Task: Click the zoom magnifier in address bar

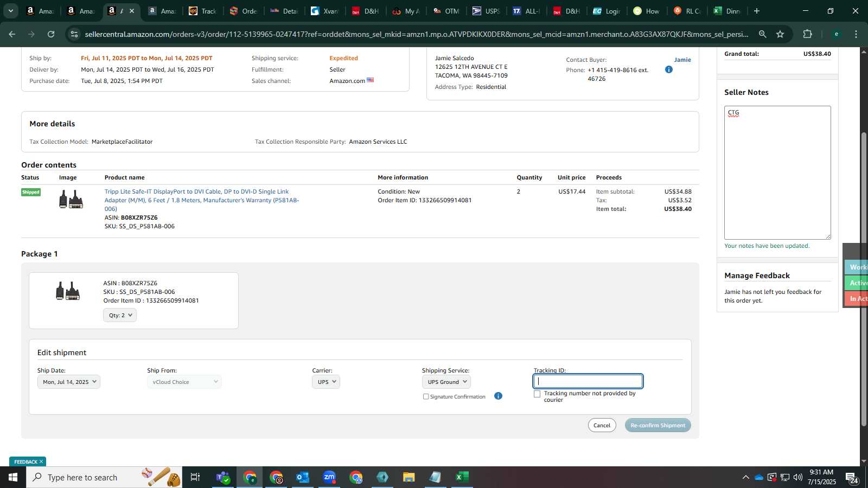Action: [762, 34]
